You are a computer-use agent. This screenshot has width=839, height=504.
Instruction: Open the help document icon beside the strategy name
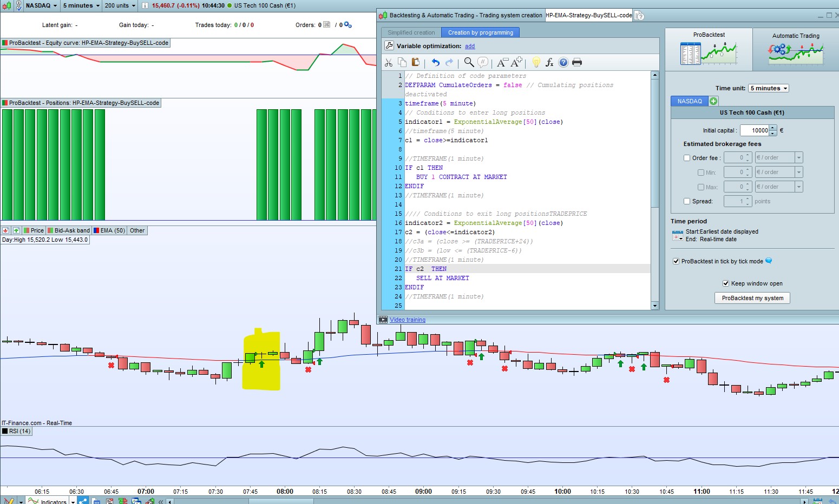(639, 16)
